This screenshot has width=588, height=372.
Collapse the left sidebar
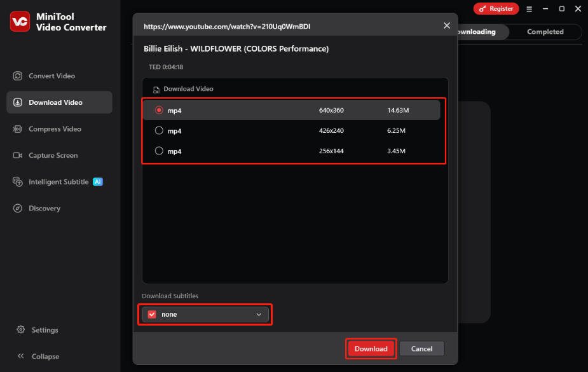(x=42, y=356)
